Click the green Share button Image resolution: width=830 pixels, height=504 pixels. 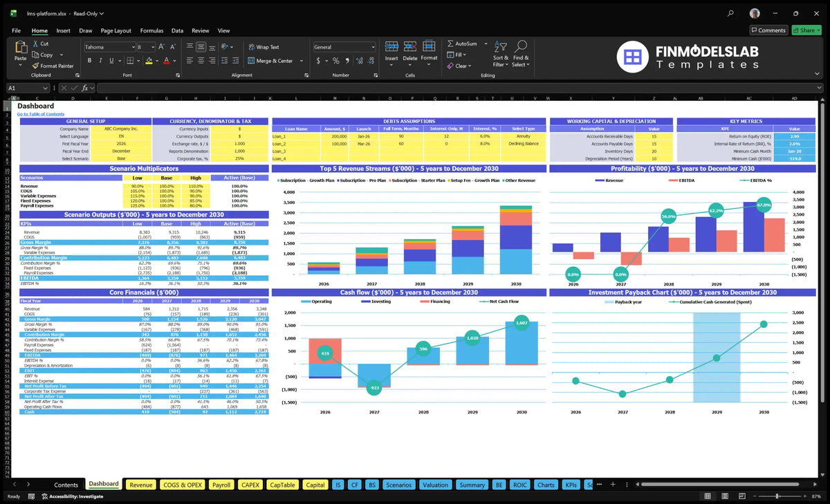click(x=806, y=30)
